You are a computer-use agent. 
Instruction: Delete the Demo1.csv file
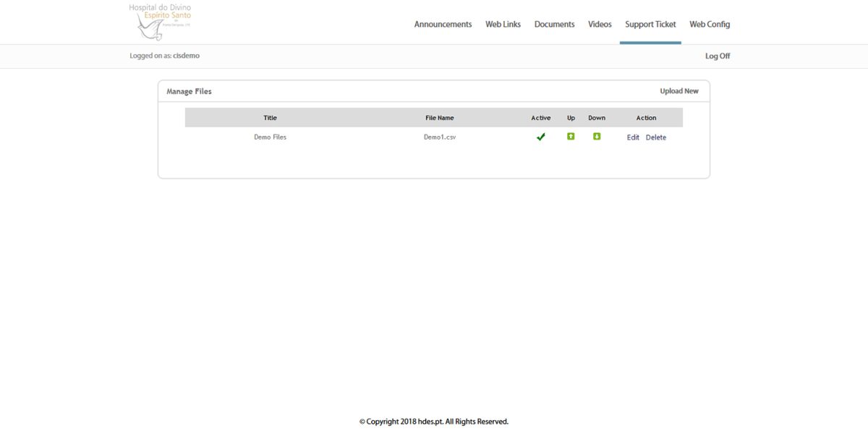point(656,137)
